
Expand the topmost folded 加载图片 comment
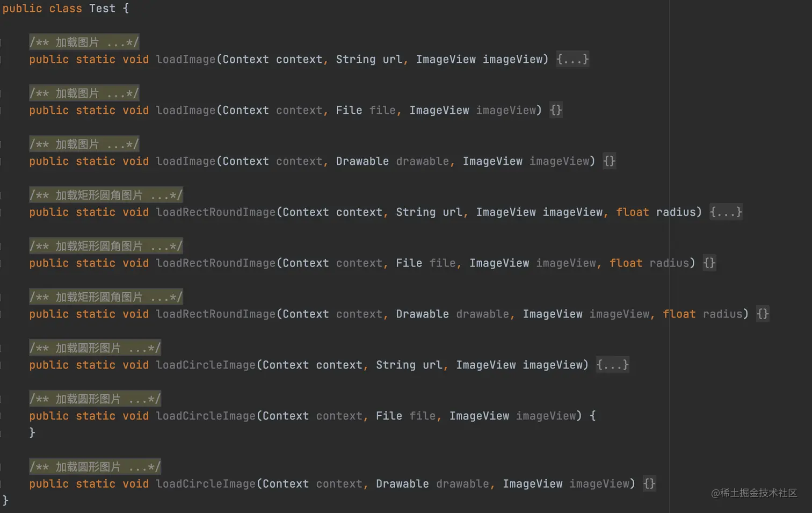coord(84,42)
